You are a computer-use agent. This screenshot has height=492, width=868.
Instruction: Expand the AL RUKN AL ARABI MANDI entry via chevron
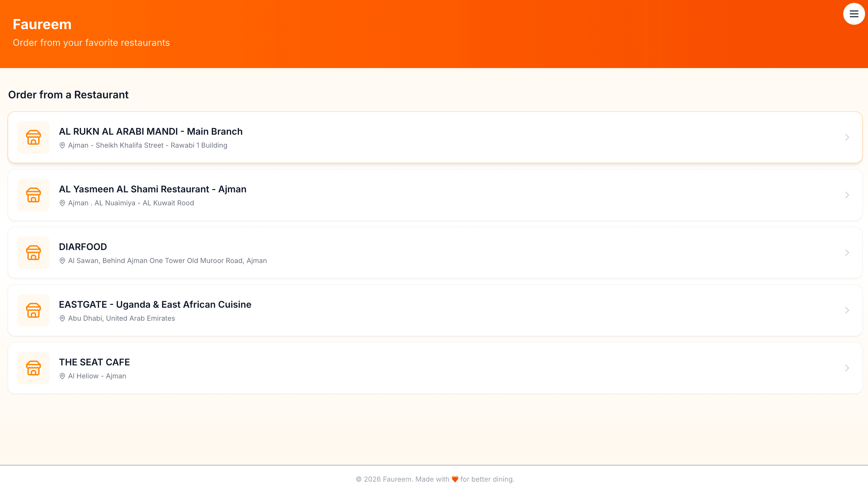(847, 137)
